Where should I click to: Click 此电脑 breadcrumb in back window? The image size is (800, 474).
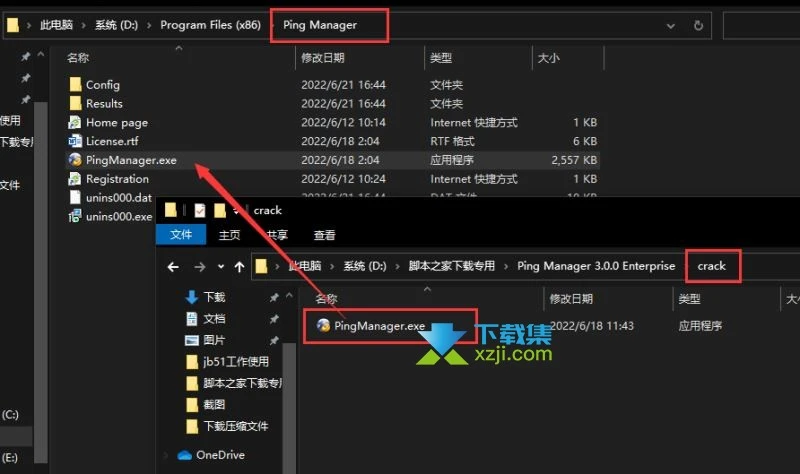tap(57, 25)
